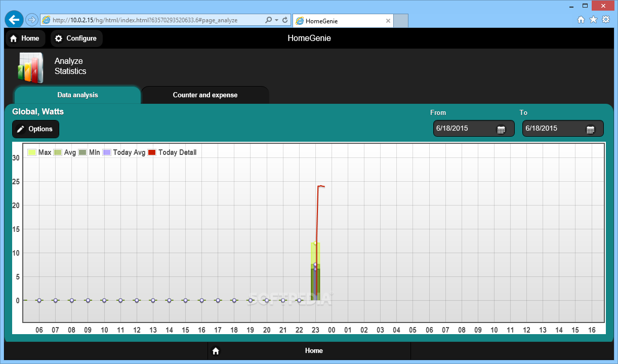Click the Options pencil button
This screenshot has width=618, height=364.
coord(35,129)
